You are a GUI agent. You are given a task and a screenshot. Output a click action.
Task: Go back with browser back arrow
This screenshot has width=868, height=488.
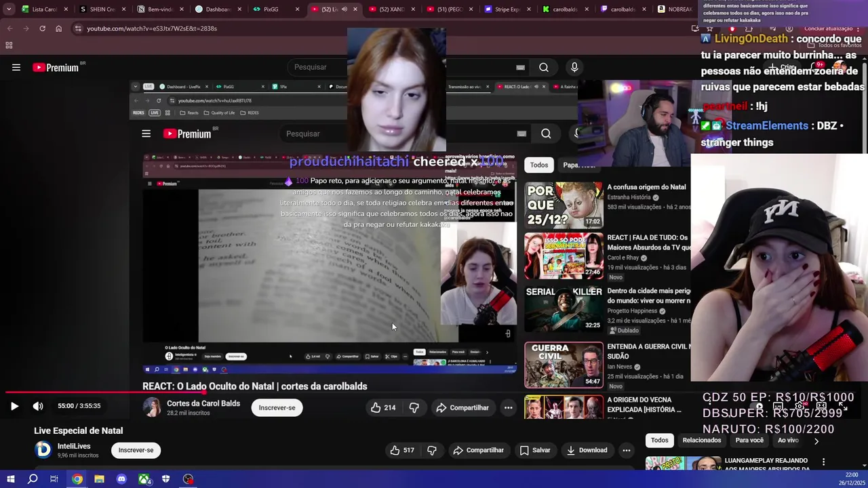(x=9, y=28)
